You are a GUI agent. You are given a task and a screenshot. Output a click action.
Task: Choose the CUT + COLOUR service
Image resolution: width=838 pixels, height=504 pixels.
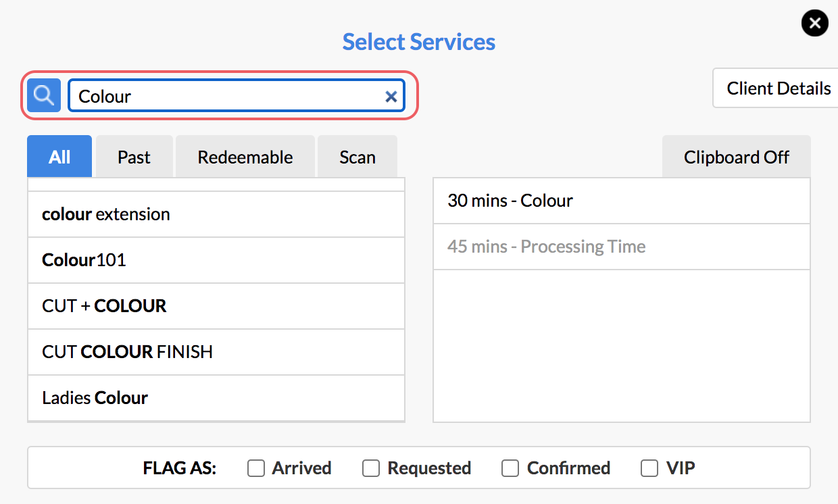tap(216, 306)
